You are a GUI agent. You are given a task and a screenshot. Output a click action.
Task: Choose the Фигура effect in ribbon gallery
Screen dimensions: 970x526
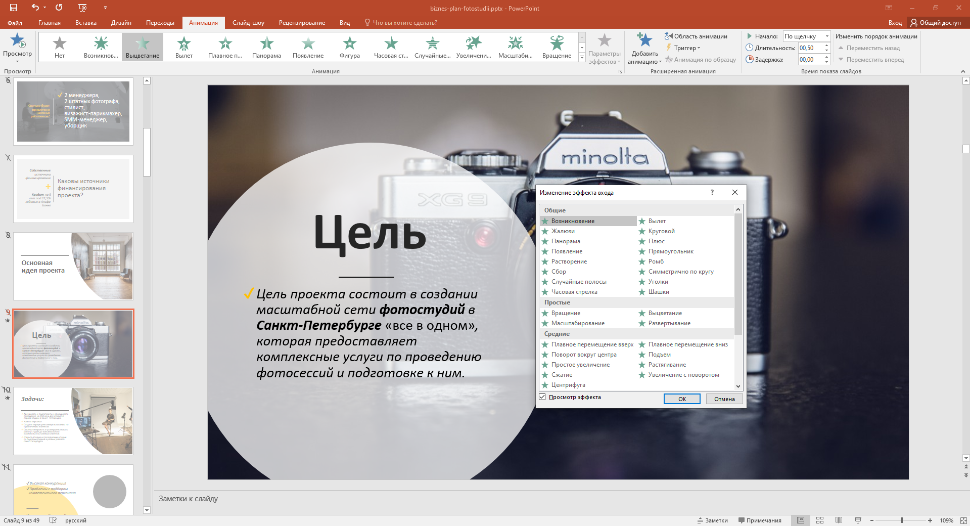click(350, 47)
